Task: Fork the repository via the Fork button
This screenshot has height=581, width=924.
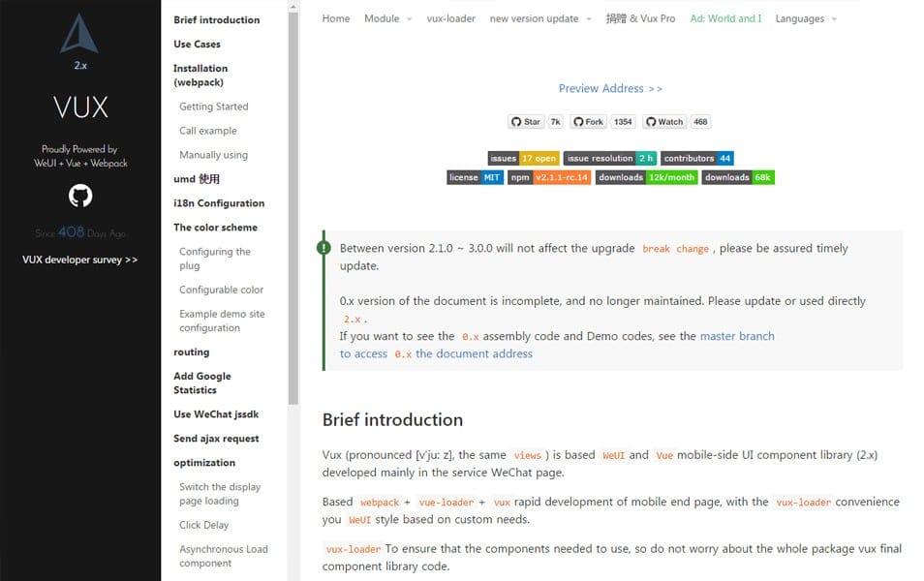Action: pos(589,121)
